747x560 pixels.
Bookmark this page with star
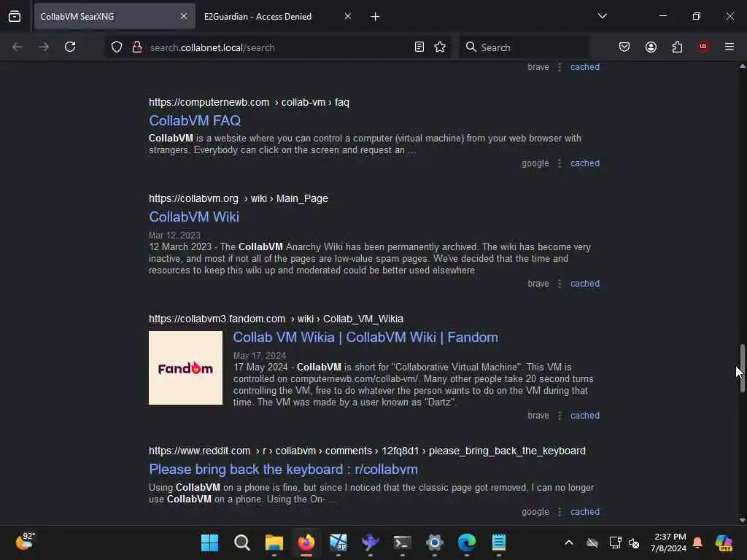tap(440, 47)
